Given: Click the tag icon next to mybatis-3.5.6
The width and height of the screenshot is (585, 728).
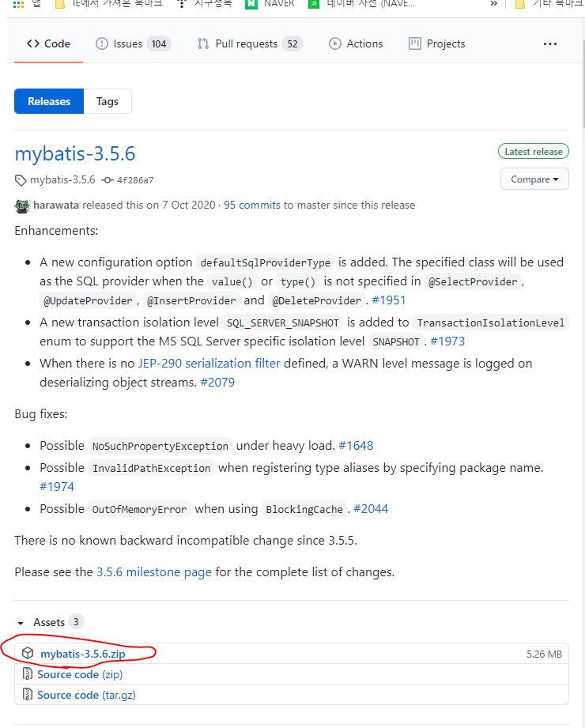Looking at the screenshot, I should 21,180.
